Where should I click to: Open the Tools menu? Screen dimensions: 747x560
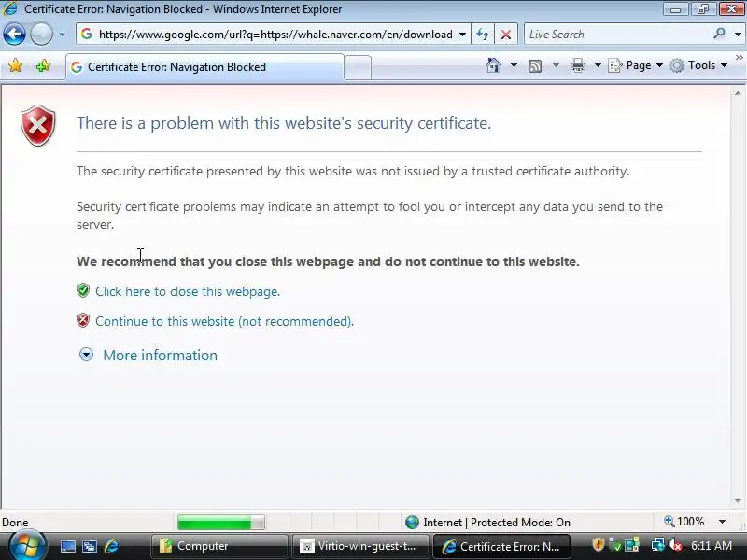698,65
